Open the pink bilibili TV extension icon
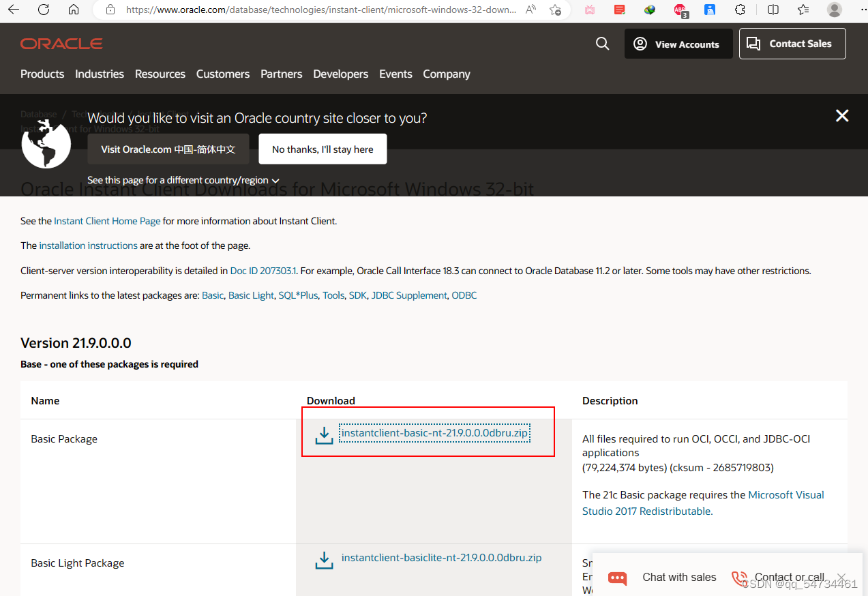The width and height of the screenshot is (868, 596). (590, 10)
